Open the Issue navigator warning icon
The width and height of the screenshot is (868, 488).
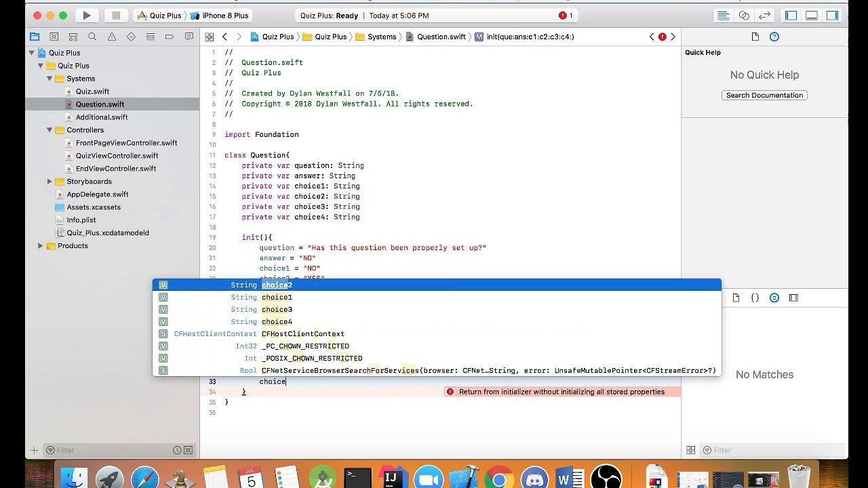coord(112,37)
